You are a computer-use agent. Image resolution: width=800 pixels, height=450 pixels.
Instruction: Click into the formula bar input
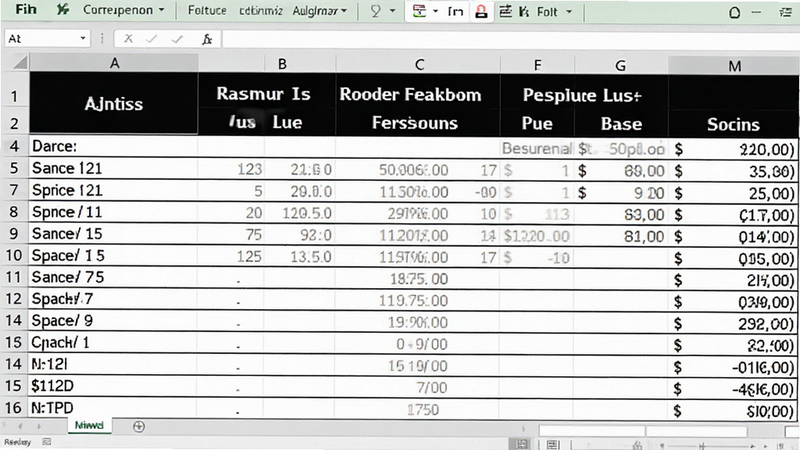510,39
